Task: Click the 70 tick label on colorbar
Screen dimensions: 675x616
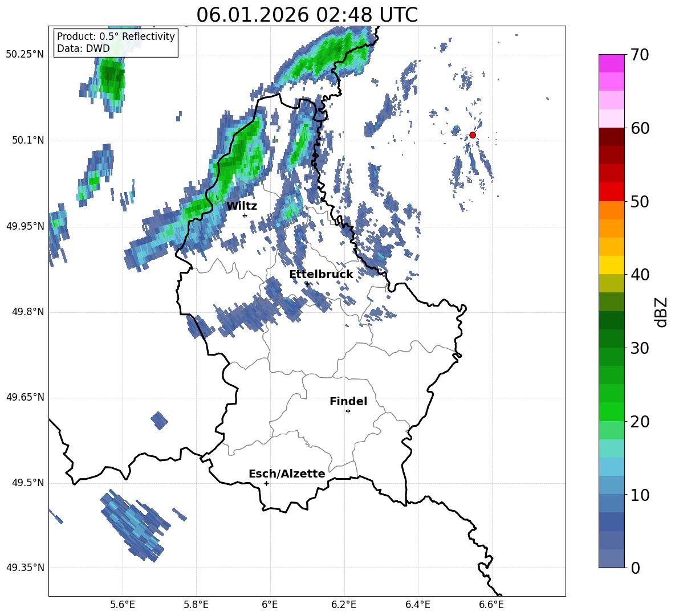Action: click(x=640, y=55)
